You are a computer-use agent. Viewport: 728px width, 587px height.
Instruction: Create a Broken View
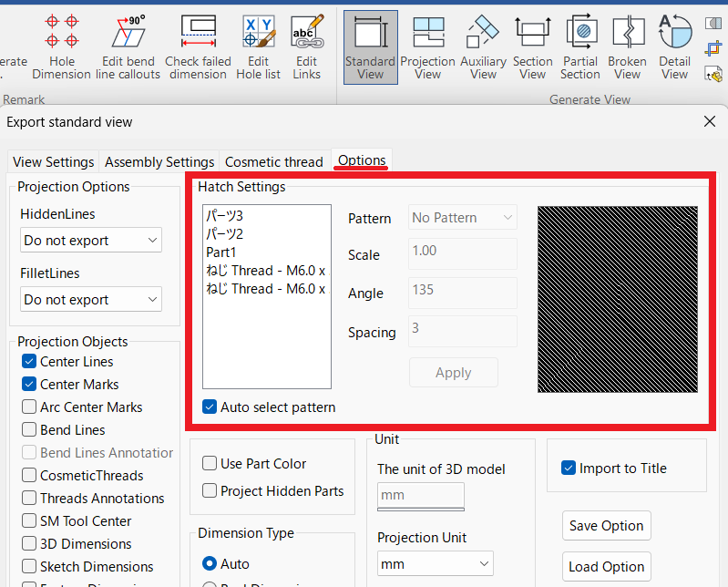[627, 46]
